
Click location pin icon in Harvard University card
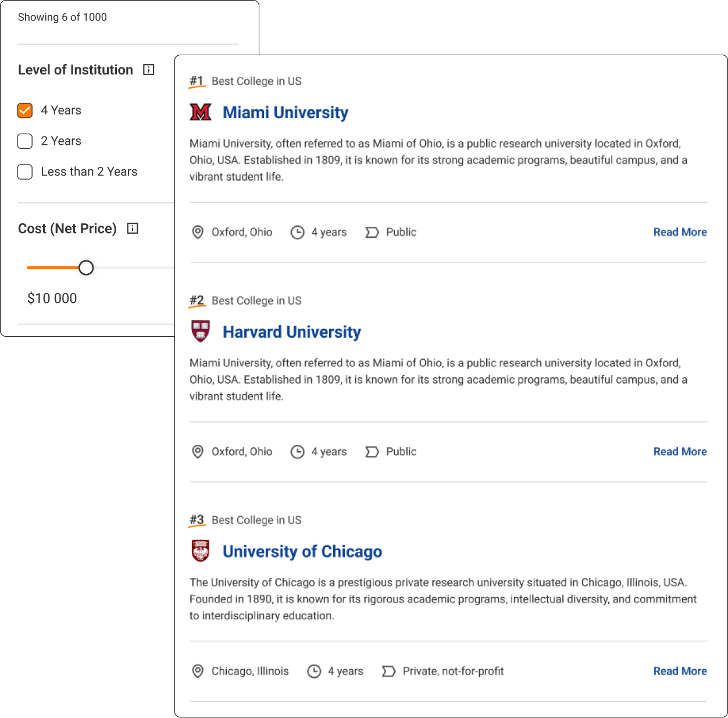click(198, 452)
